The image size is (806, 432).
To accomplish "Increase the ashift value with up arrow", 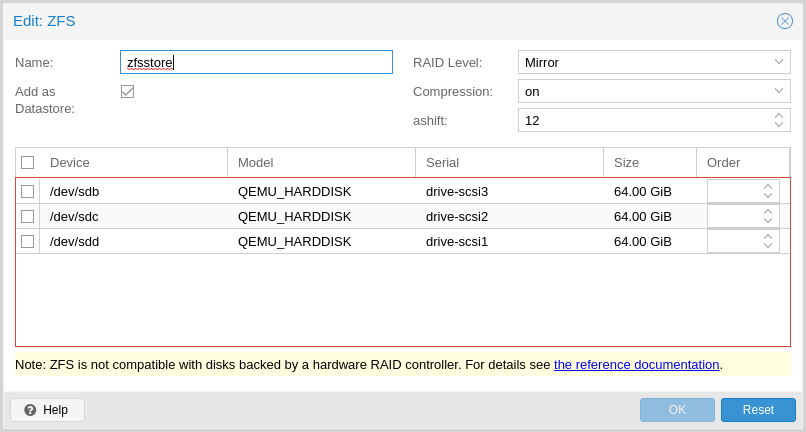I will point(779,116).
